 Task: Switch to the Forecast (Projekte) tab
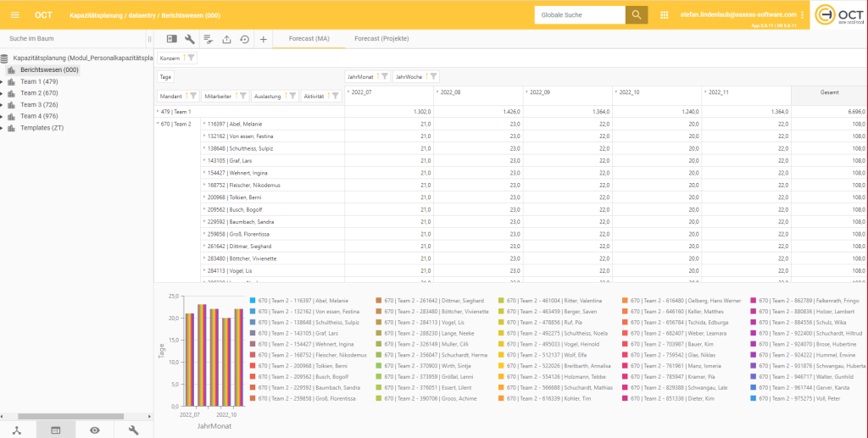click(x=381, y=39)
